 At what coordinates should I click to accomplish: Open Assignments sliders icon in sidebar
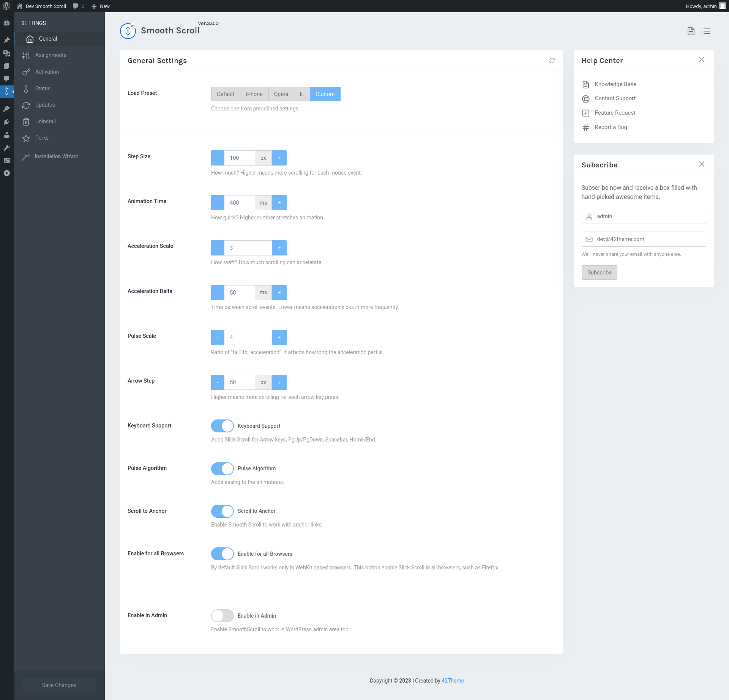pyautogui.click(x=26, y=55)
